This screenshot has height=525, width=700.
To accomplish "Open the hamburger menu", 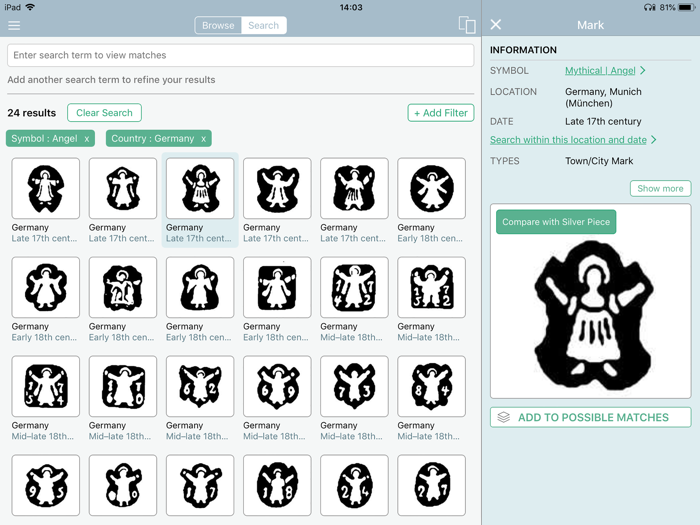I will coord(14,25).
